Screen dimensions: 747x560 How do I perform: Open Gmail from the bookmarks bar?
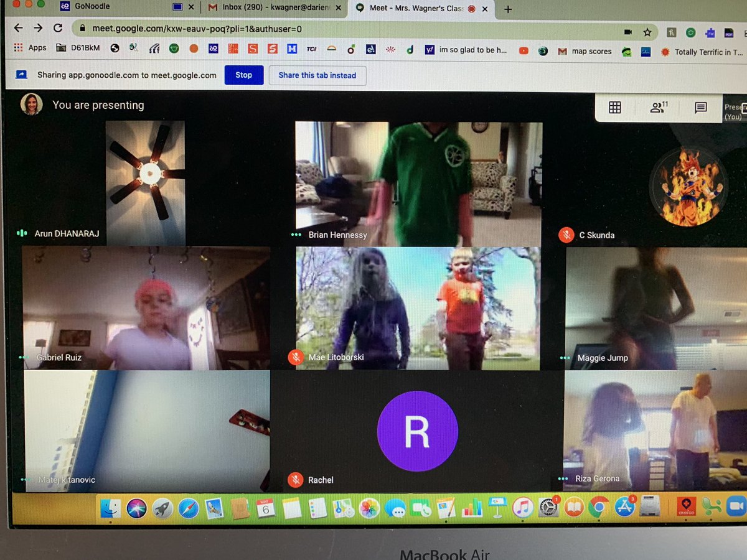click(x=562, y=51)
